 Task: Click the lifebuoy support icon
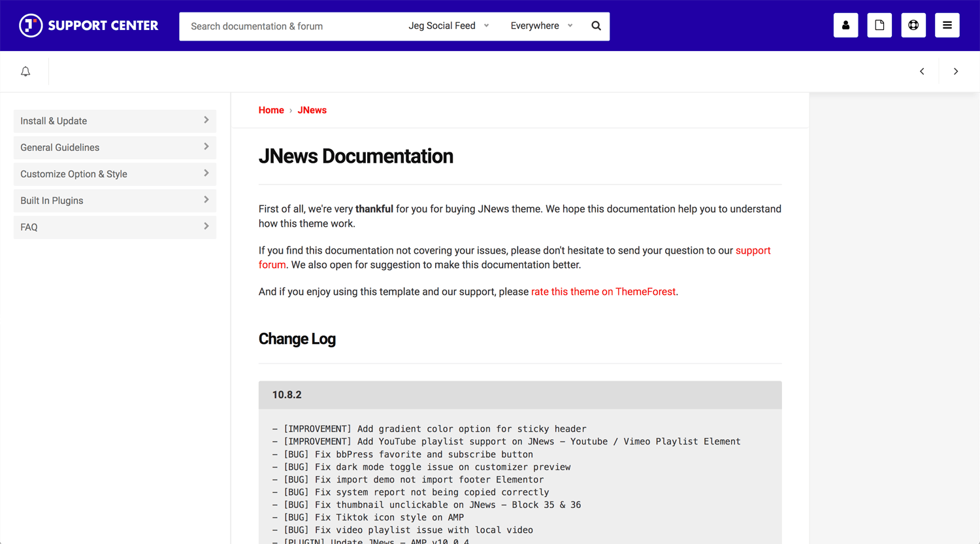pyautogui.click(x=913, y=25)
